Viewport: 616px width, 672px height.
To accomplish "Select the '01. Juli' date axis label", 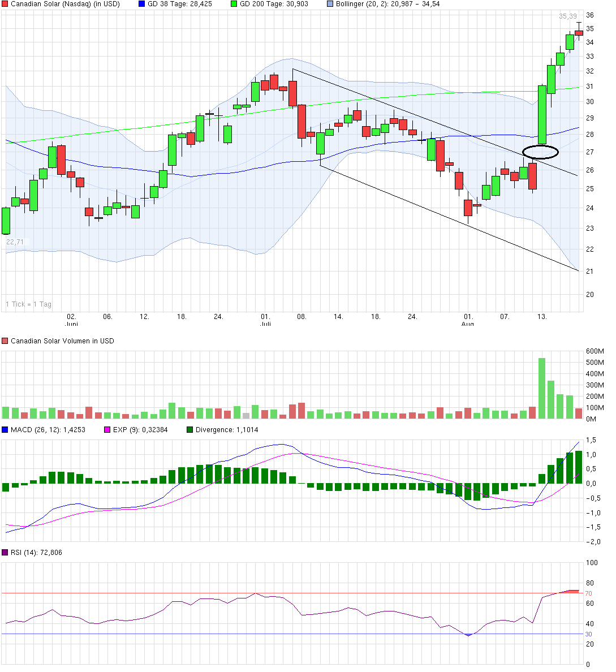I will (265, 321).
